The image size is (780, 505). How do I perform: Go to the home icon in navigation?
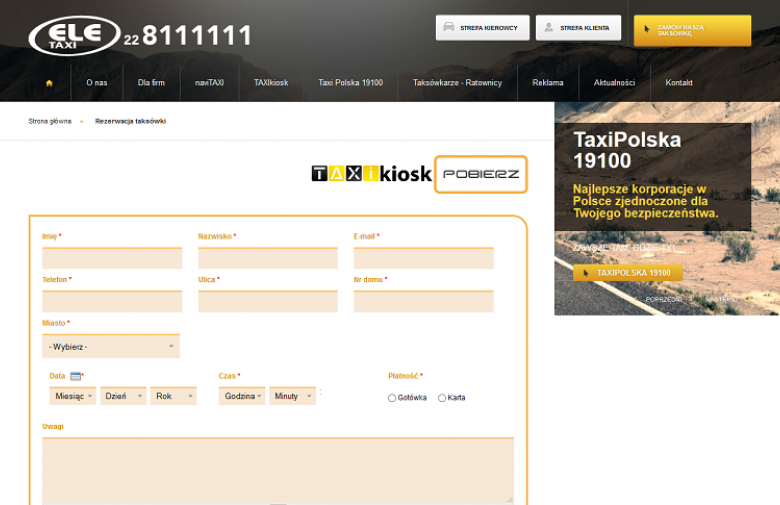point(49,83)
